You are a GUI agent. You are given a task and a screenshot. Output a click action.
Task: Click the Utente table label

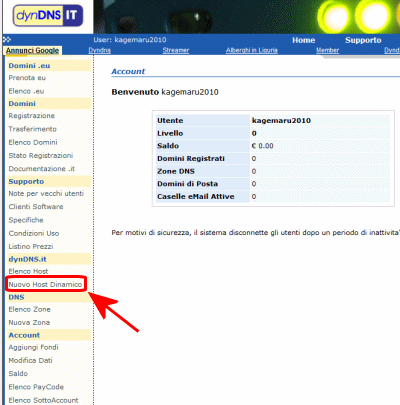pyautogui.click(x=170, y=121)
